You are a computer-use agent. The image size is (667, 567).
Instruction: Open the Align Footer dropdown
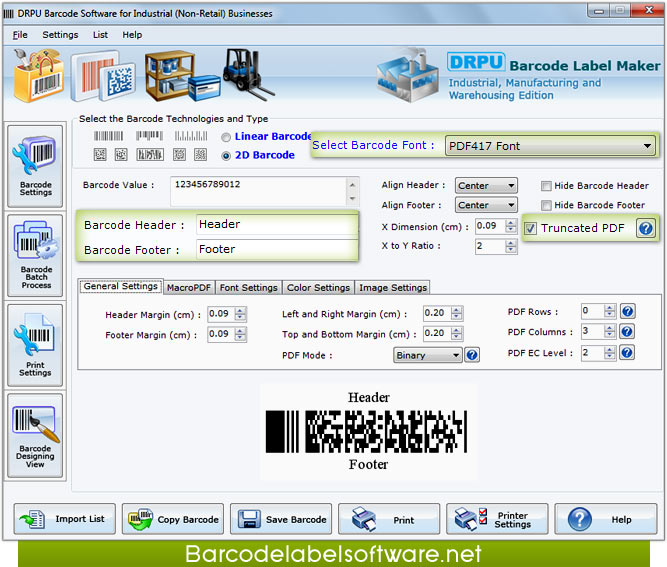[x=486, y=205]
